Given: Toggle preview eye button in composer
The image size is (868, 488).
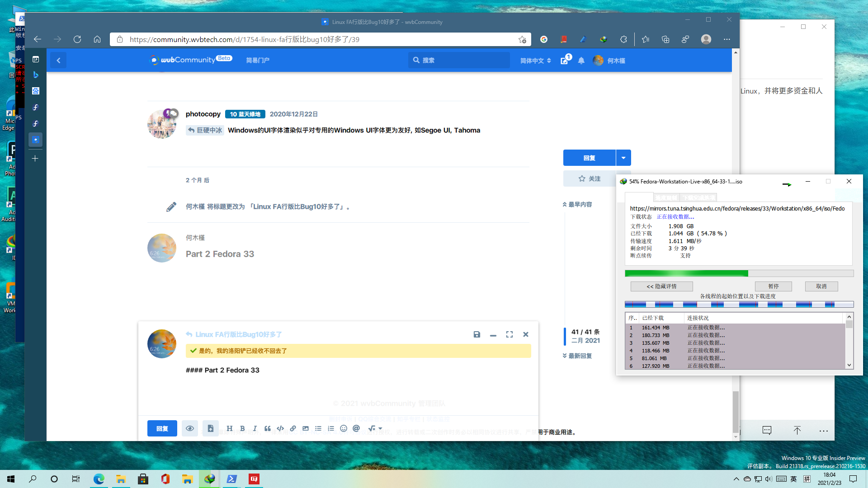Looking at the screenshot, I should (190, 428).
